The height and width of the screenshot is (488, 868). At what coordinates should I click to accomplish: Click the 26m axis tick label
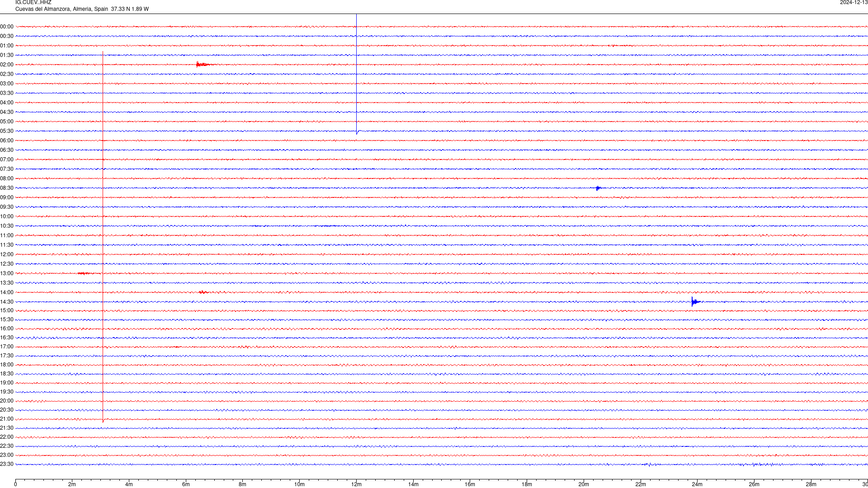tap(754, 484)
